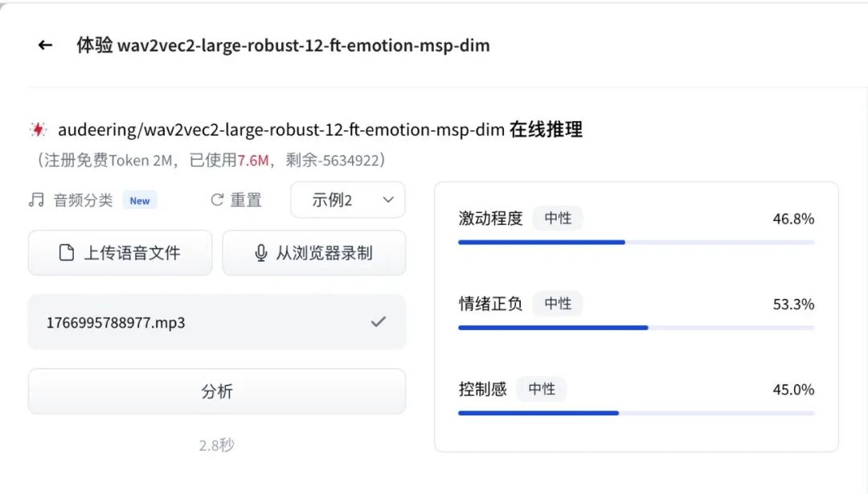Select the music note audio classification icon

(35, 199)
